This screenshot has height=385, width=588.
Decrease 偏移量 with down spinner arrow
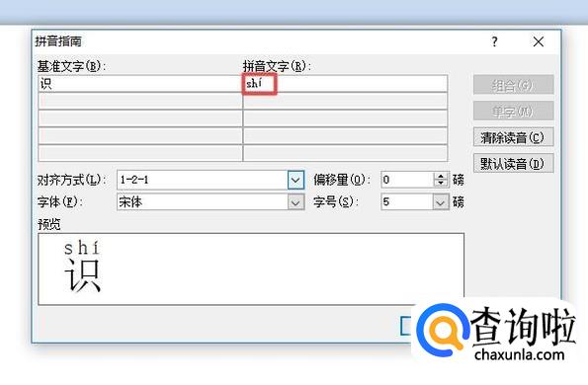click(x=441, y=184)
